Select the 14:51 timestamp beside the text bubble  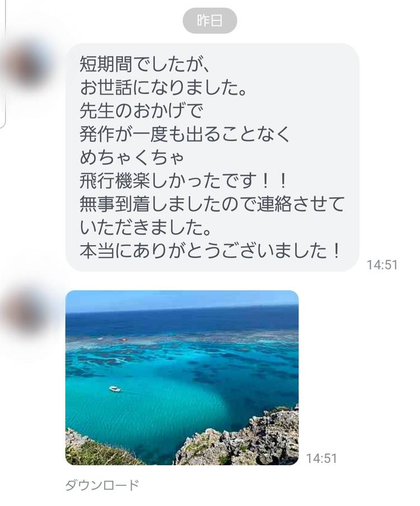382,265
